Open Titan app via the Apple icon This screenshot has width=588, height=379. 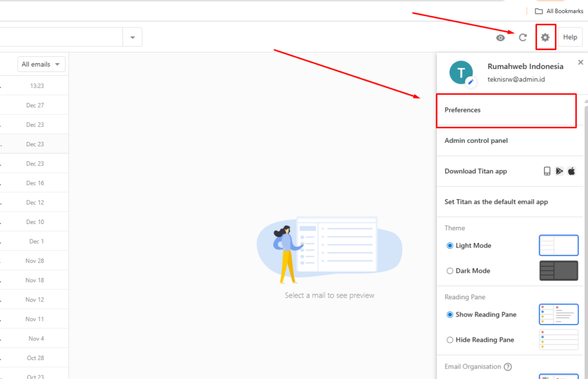click(571, 171)
